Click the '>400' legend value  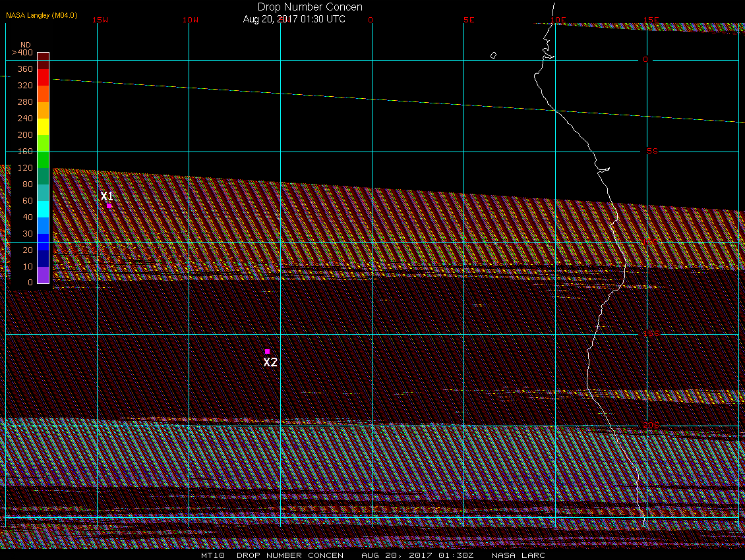pos(22,52)
